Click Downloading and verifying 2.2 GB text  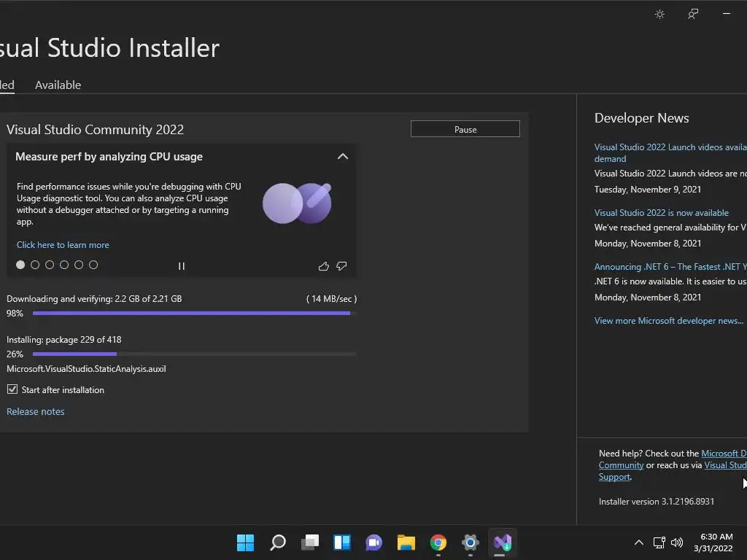click(x=94, y=299)
